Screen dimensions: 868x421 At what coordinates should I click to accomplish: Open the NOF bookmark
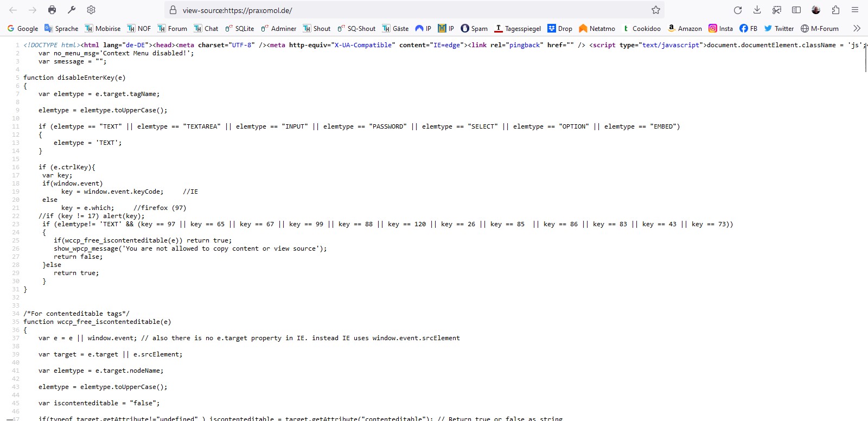(x=139, y=28)
